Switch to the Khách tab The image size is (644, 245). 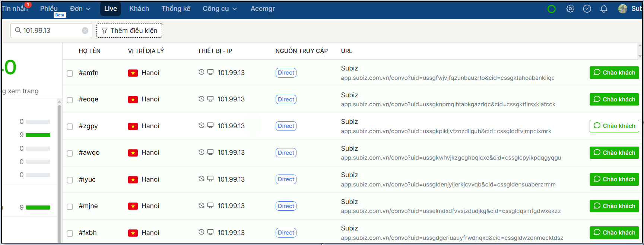point(139,9)
